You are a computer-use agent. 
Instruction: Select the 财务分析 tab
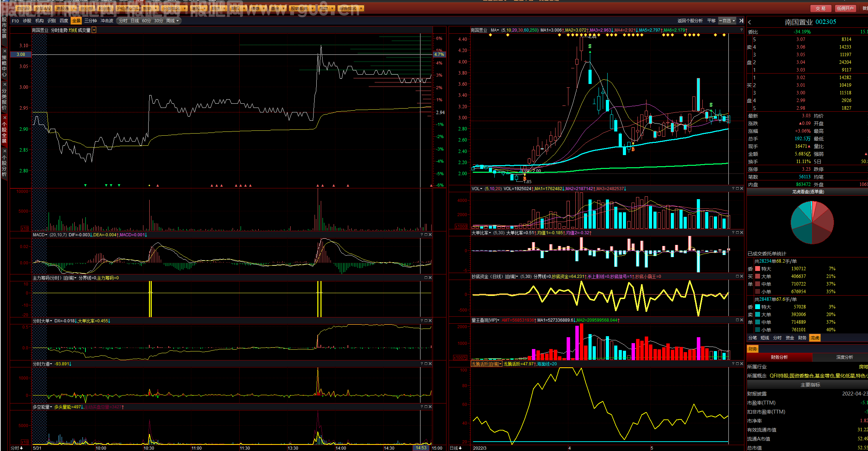(779, 357)
